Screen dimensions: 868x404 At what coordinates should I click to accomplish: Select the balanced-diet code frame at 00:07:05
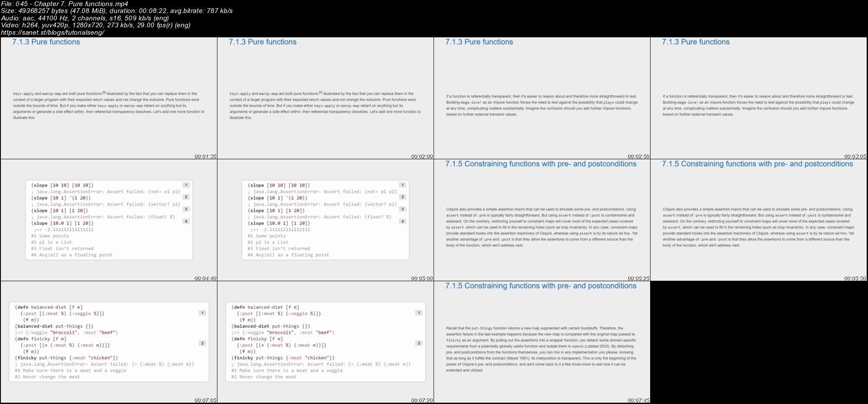point(109,342)
